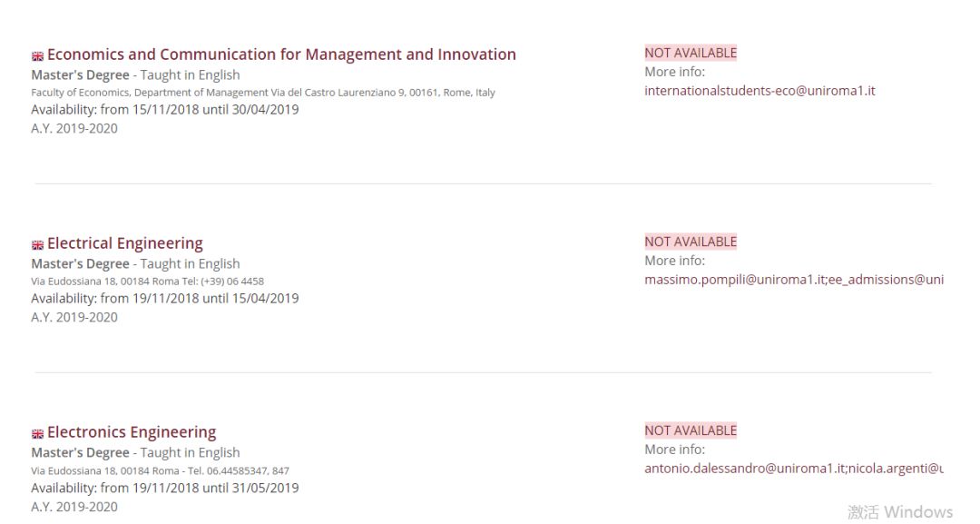
Task: Click Master's Degree label under Electrical Engineering
Action: [x=80, y=264]
